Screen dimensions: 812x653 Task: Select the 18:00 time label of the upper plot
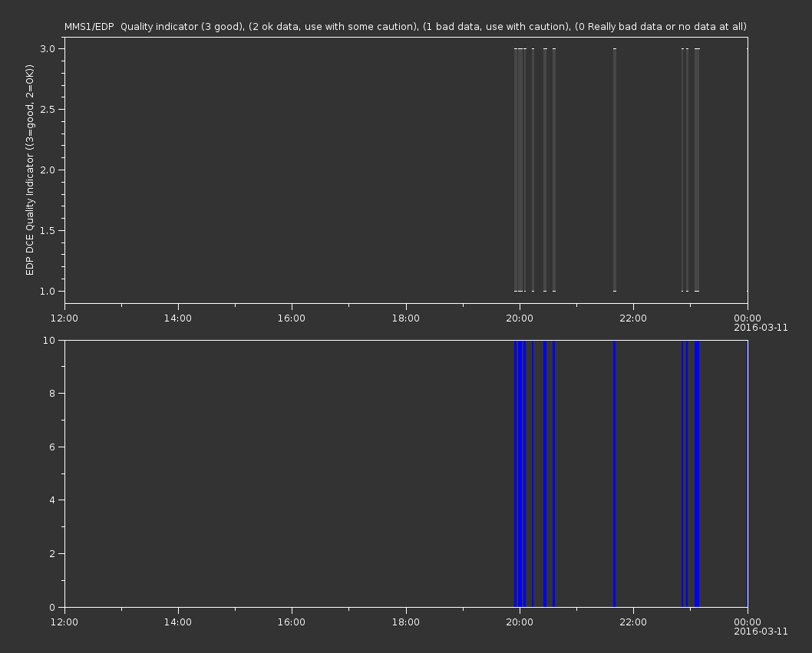(x=405, y=318)
